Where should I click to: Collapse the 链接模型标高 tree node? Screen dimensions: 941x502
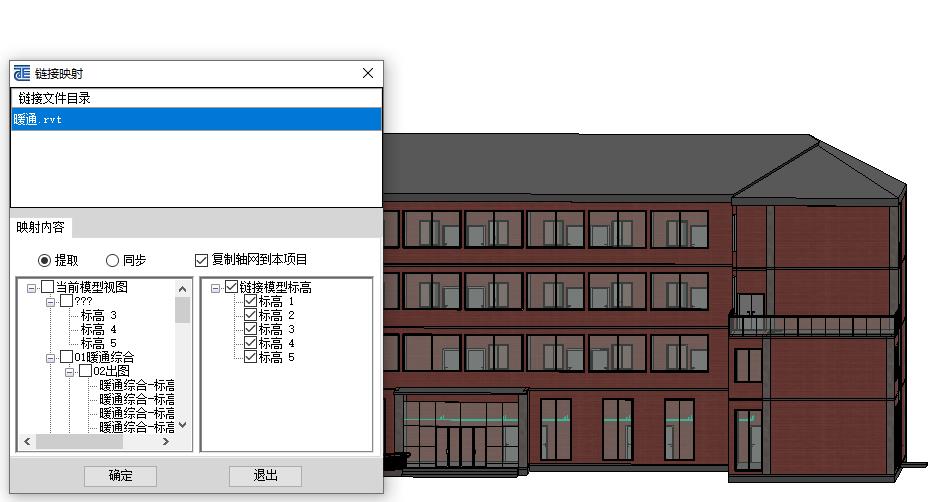(216, 287)
